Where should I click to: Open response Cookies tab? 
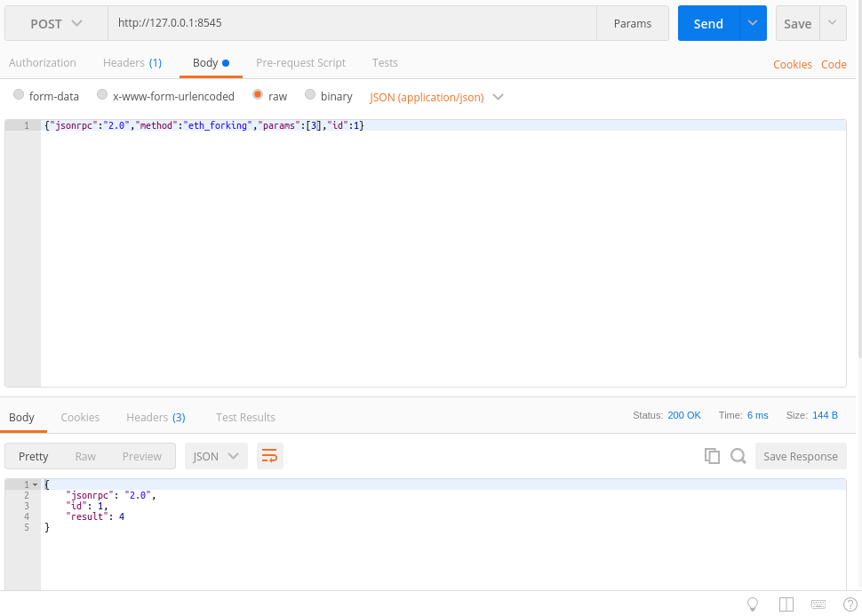80,418
